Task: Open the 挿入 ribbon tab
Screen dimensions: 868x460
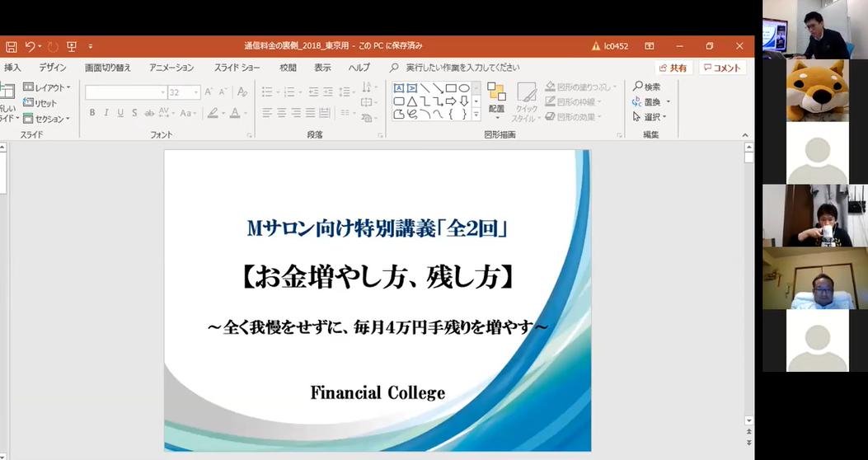Action: pyautogui.click(x=12, y=68)
